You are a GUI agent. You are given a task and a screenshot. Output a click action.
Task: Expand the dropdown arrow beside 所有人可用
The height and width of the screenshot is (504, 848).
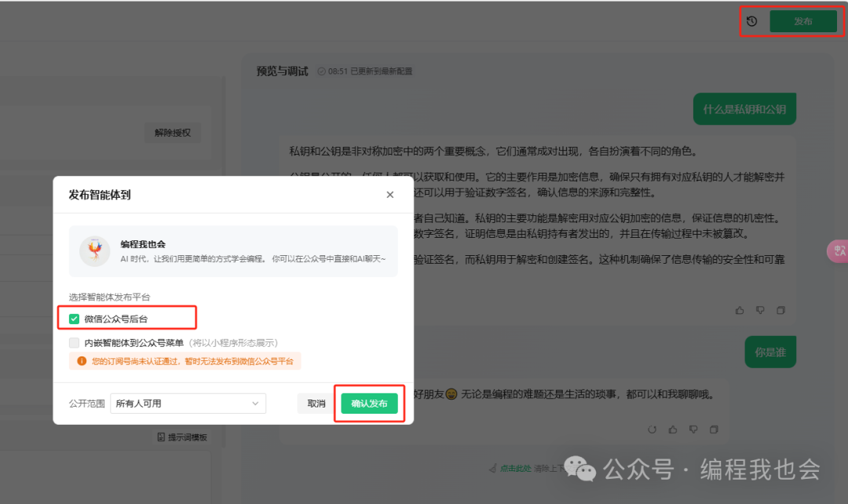[255, 404]
